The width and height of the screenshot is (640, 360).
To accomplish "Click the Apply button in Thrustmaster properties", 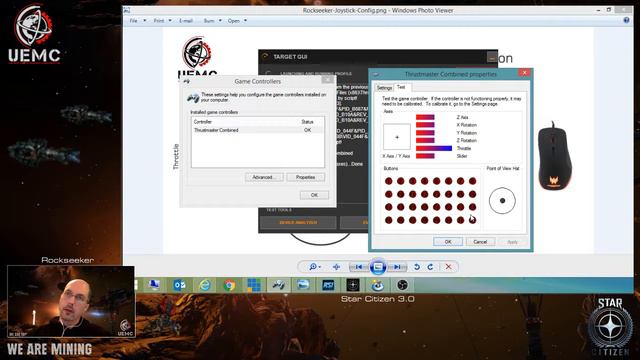I will tap(512, 242).
